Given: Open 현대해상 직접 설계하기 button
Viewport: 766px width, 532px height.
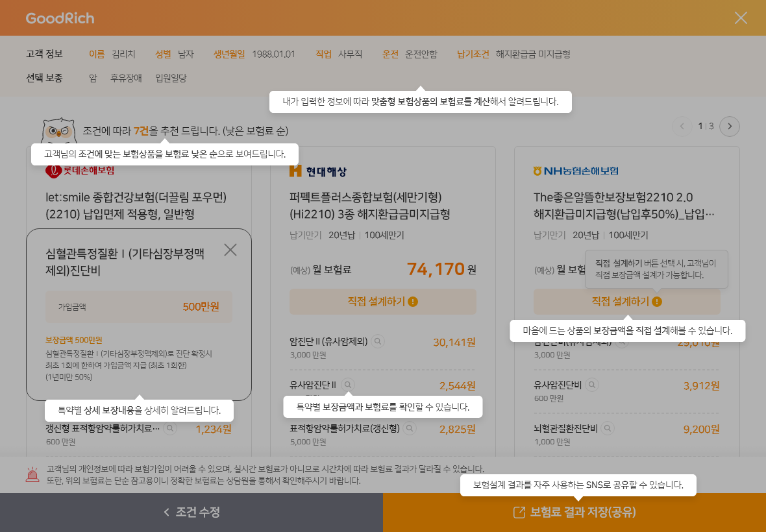Looking at the screenshot, I should click(382, 302).
